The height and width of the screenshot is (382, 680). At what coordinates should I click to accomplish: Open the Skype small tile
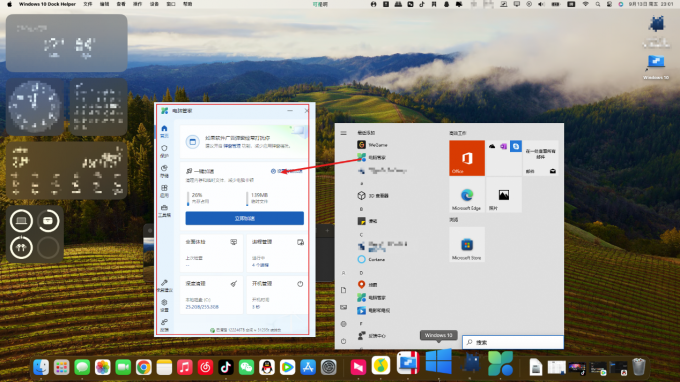pyautogui.click(x=516, y=147)
